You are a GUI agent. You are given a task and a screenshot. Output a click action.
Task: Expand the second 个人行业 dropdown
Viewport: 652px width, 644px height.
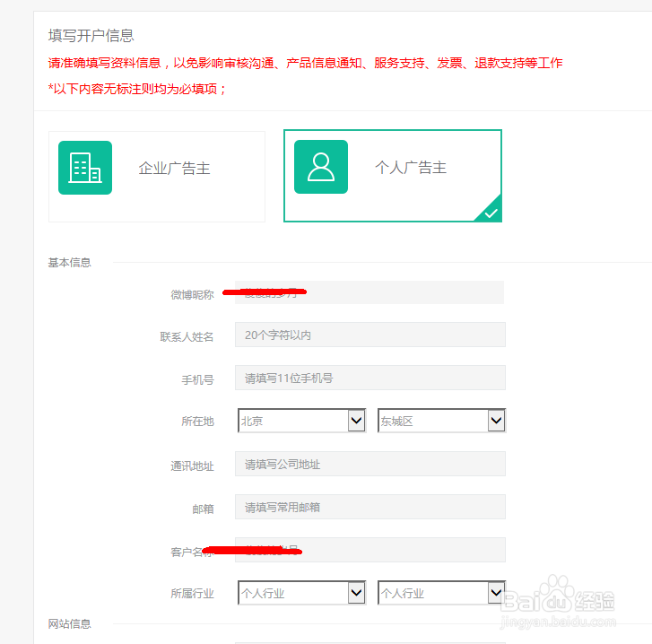(x=432, y=593)
